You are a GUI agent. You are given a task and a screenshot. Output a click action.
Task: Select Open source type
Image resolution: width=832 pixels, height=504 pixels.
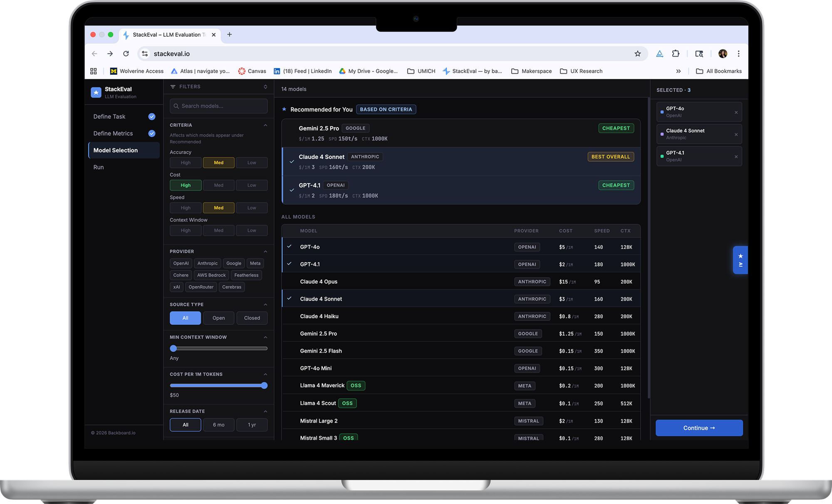click(x=219, y=318)
